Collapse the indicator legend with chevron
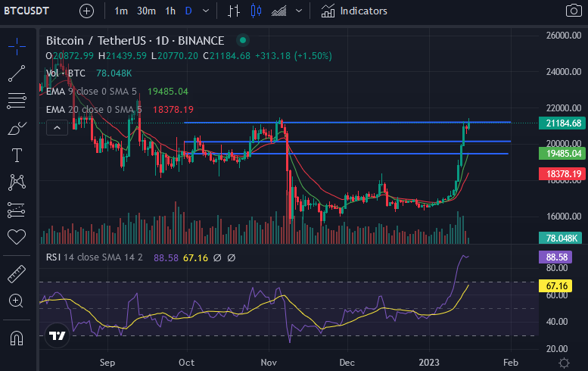The width and height of the screenshot is (588, 371). (x=57, y=128)
